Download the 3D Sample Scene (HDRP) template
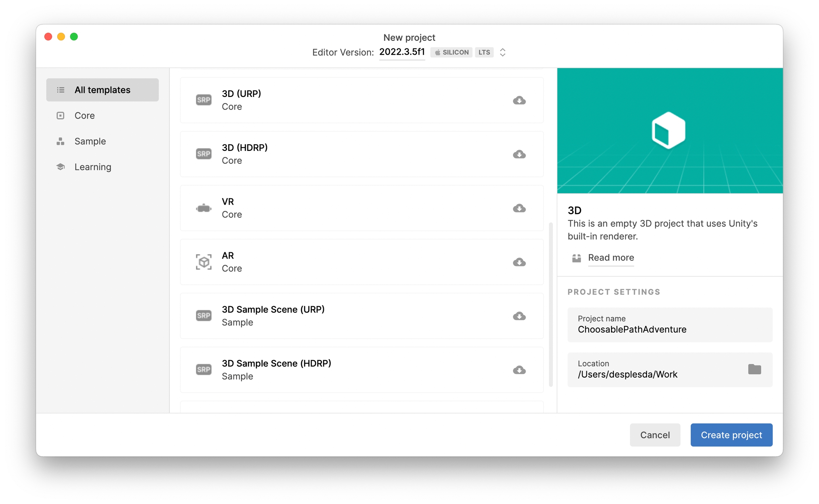 (519, 370)
